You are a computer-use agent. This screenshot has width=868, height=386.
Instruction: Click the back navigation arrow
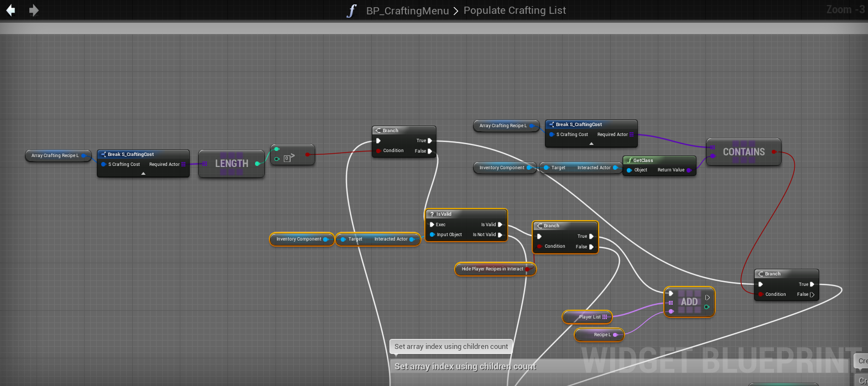coord(11,11)
